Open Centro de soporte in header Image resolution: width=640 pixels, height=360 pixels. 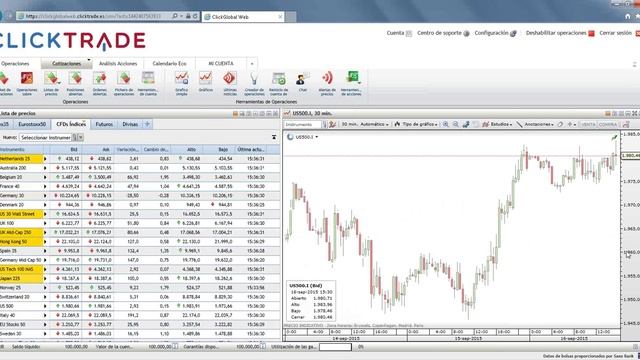[443, 33]
